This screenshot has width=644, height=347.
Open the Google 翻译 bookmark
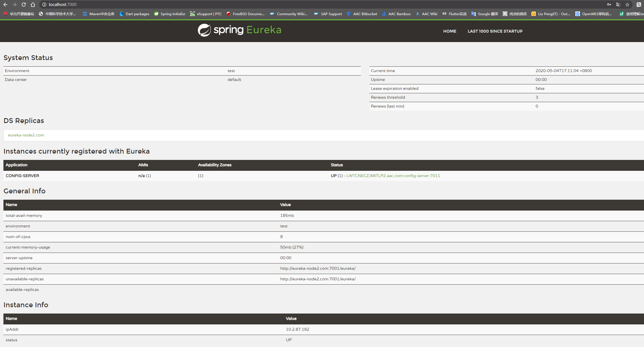pos(485,14)
